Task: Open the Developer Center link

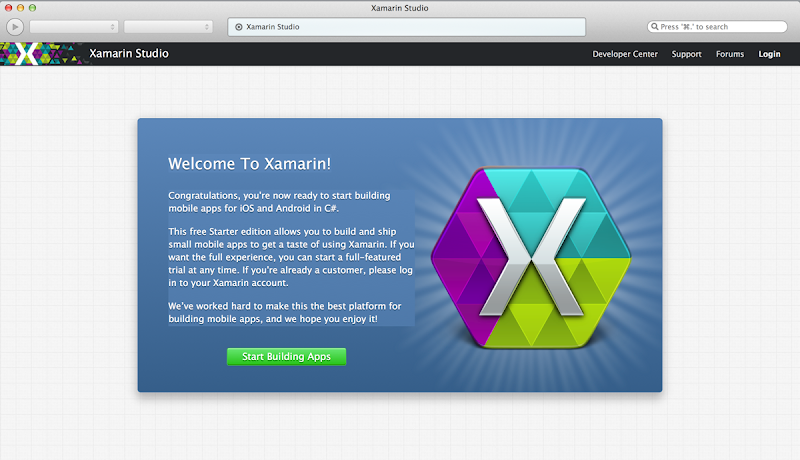Action: tap(624, 54)
